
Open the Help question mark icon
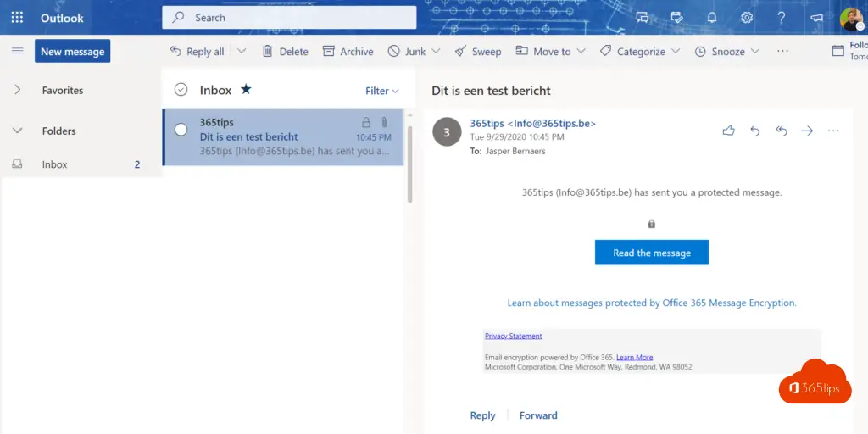coord(781,18)
